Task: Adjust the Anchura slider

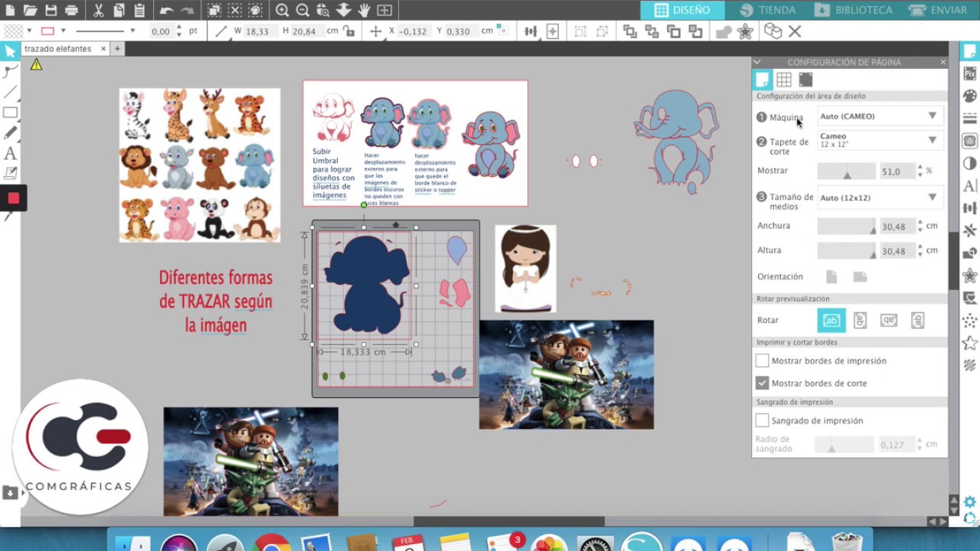Action: tap(847, 227)
